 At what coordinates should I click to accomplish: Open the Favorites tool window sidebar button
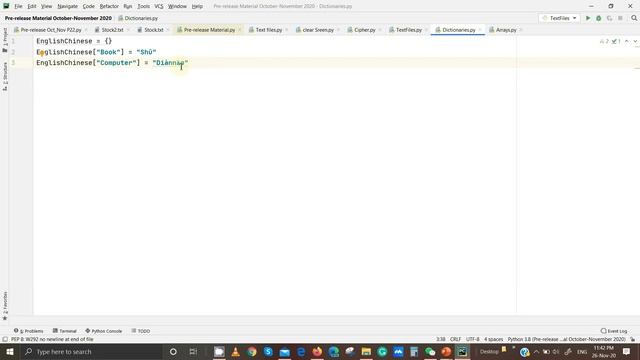[x=5, y=306]
